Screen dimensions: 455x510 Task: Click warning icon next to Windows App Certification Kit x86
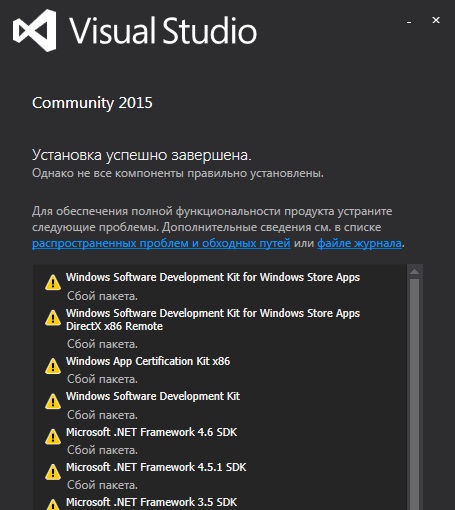(x=53, y=366)
